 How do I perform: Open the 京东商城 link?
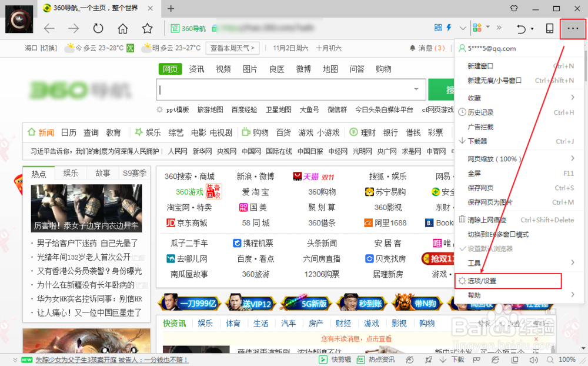(x=187, y=223)
